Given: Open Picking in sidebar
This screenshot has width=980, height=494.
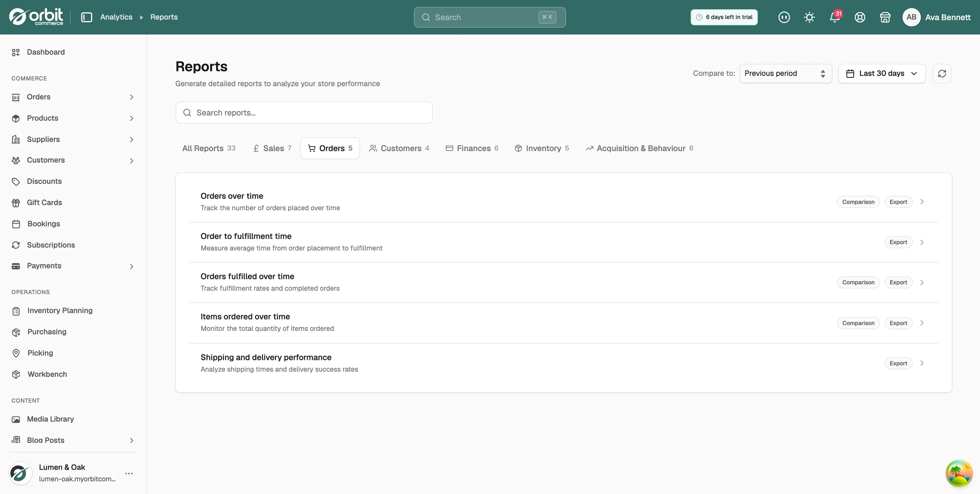Looking at the screenshot, I should point(40,353).
